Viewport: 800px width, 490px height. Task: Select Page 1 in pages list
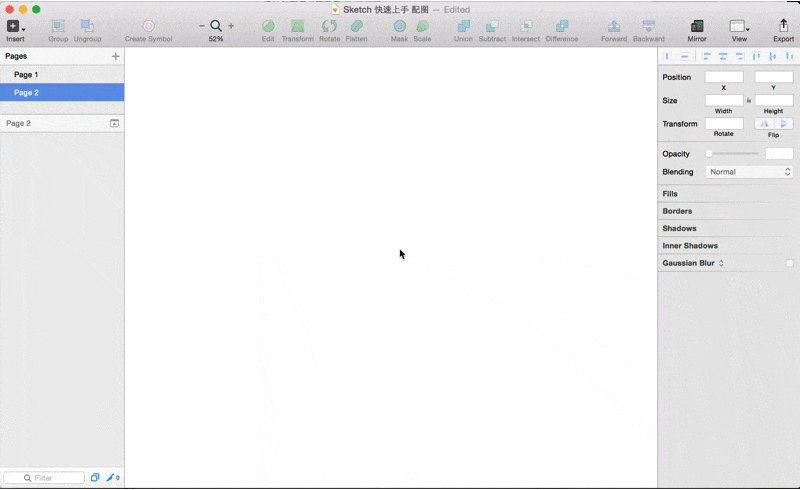tap(62, 75)
